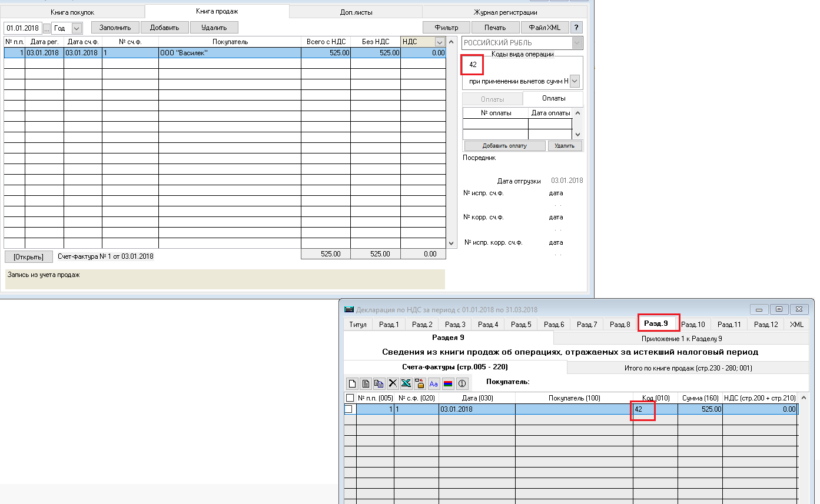The height and width of the screenshot is (504, 820).
Task: Click the [Открыть] button
Action: point(29,257)
